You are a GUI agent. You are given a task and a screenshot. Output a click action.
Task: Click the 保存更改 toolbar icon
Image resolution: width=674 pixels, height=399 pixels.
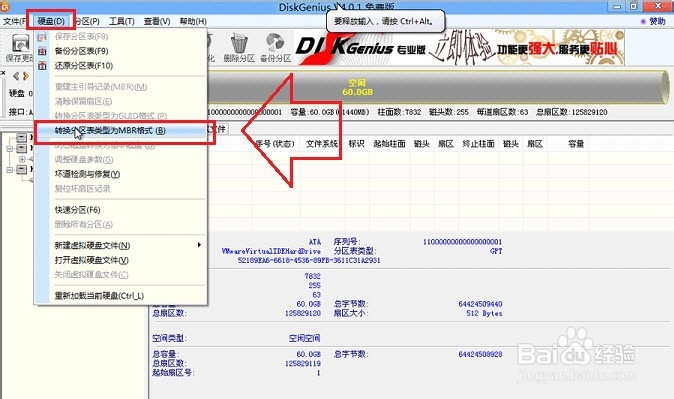click(x=20, y=48)
